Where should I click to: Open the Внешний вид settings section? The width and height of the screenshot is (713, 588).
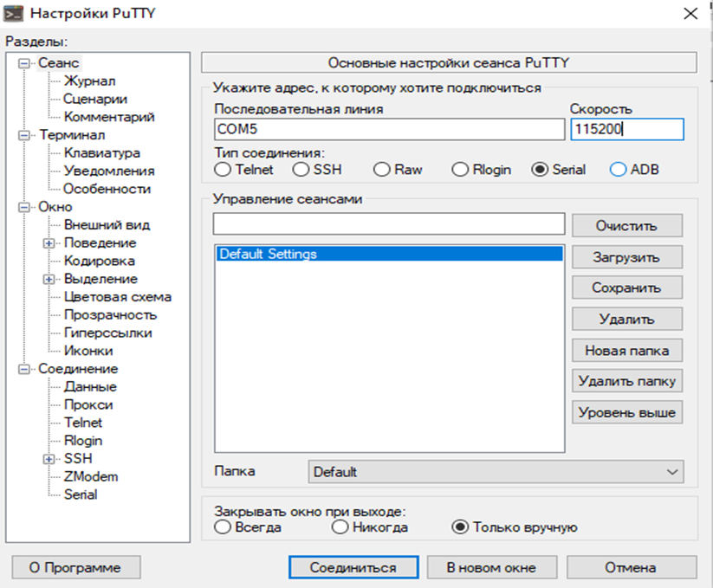point(107,225)
